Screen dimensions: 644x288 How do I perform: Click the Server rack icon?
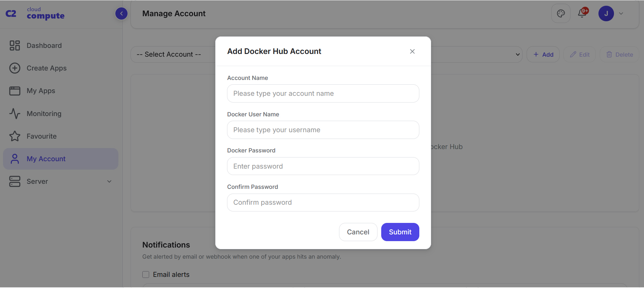tap(15, 181)
